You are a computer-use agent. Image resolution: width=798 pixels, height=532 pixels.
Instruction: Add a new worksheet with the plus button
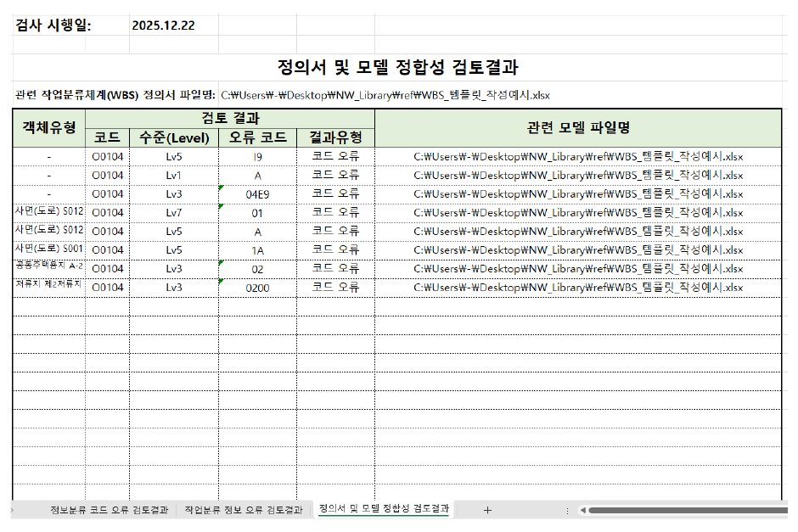click(x=486, y=511)
